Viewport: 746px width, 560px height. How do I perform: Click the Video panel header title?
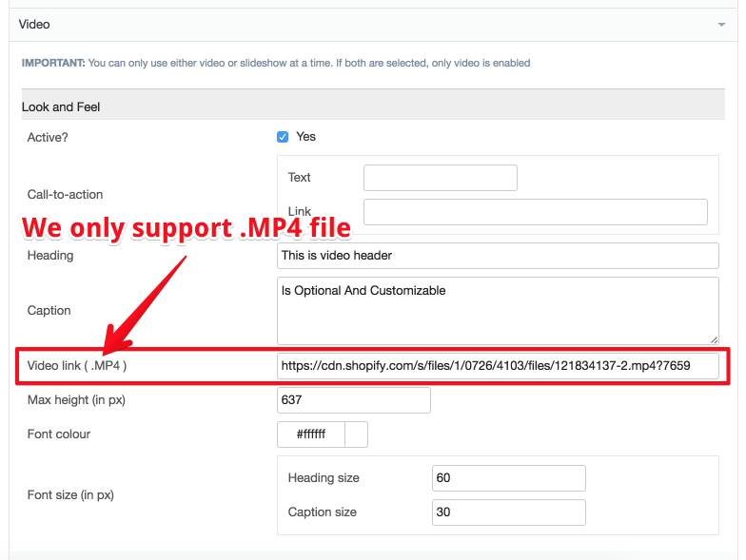[34, 25]
